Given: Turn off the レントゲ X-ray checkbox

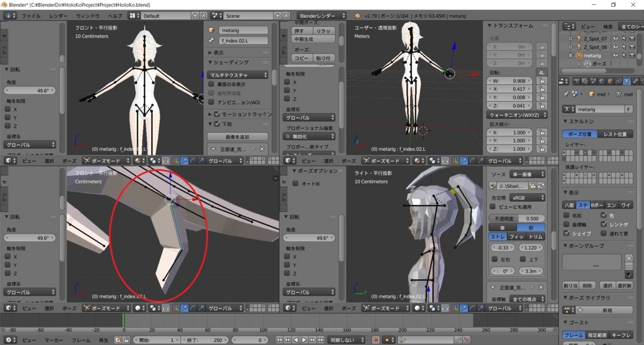Looking at the screenshot, I should tap(604, 224).
